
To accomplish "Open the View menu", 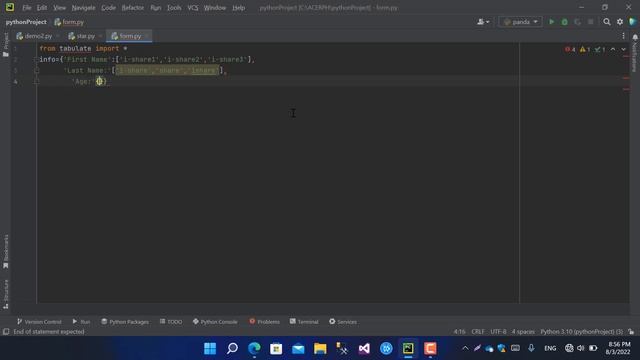I will point(60,8).
